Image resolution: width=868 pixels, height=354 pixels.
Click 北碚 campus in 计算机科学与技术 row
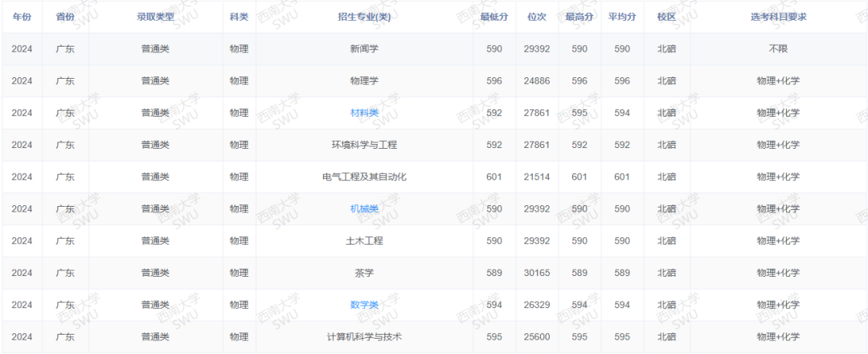click(666, 337)
